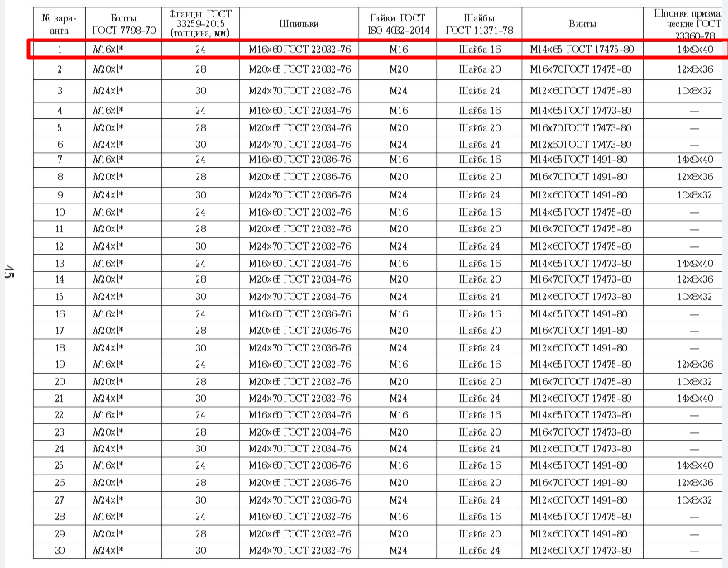Click bolt 'М24×l*' in variant 12 row

pos(108,246)
